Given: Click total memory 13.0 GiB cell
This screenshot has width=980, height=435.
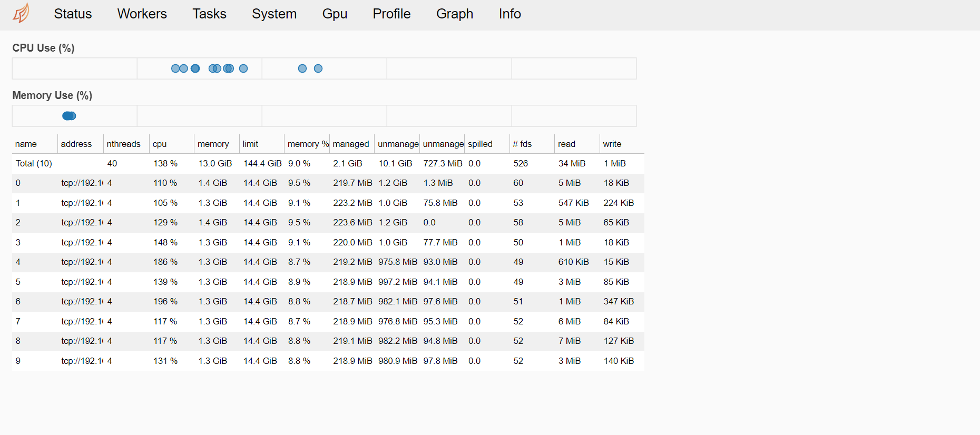Looking at the screenshot, I should pos(215,163).
